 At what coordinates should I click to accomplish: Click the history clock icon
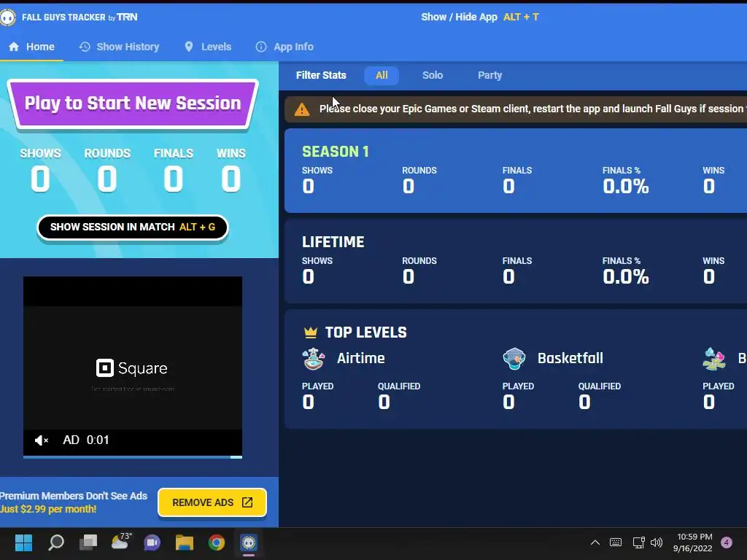(x=85, y=47)
